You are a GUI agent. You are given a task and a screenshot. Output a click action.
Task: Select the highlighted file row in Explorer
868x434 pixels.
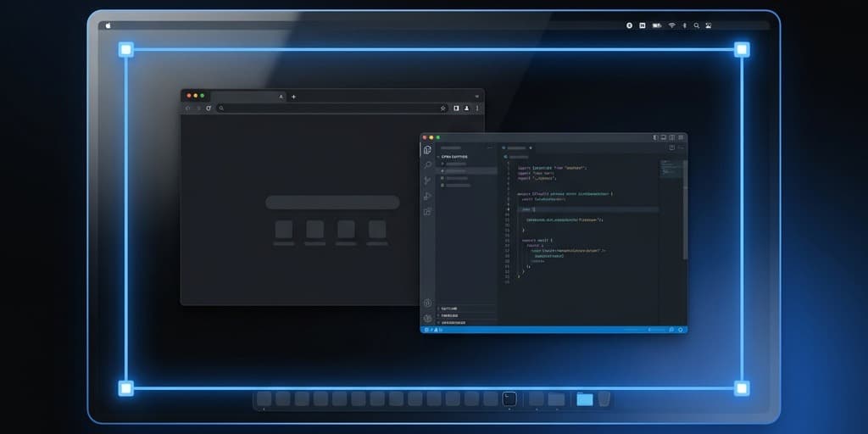467,171
